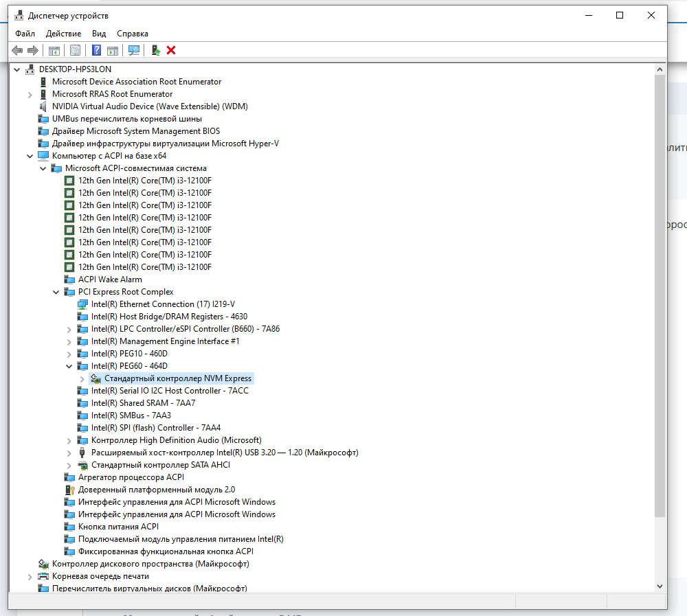
Task: Click the Scan for hardware changes monitor icon
Action: point(134,50)
